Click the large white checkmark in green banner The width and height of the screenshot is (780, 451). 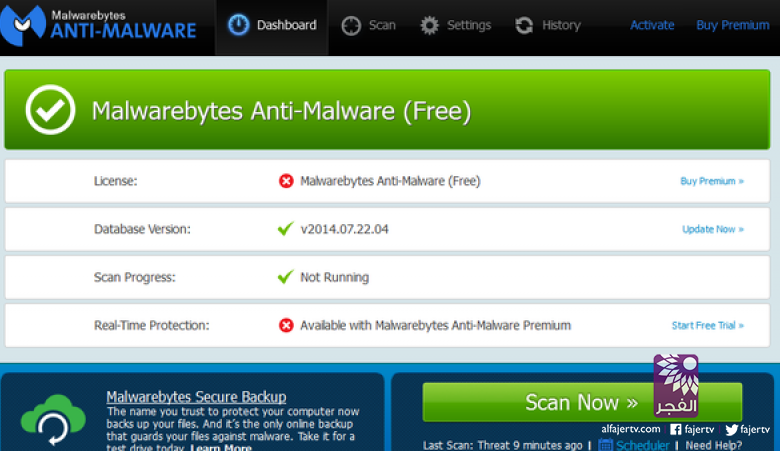50,110
